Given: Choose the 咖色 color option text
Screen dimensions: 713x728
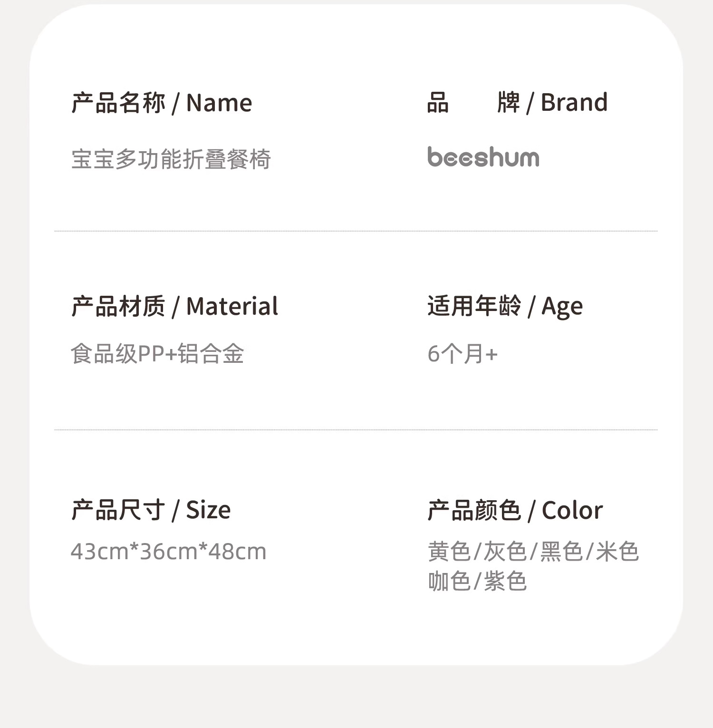Looking at the screenshot, I should coord(449,582).
